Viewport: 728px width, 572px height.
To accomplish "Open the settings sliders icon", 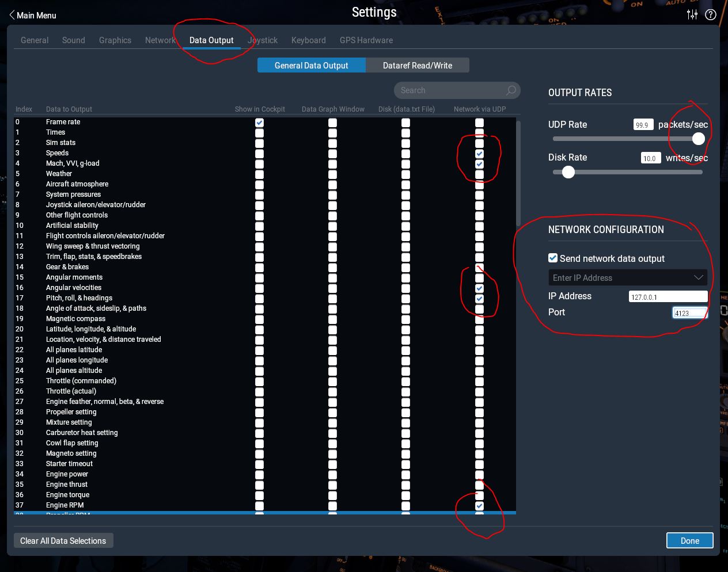I will point(692,14).
